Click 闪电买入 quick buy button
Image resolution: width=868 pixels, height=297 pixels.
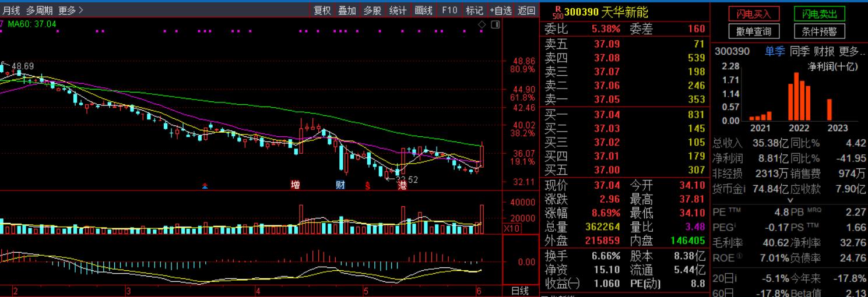click(754, 14)
